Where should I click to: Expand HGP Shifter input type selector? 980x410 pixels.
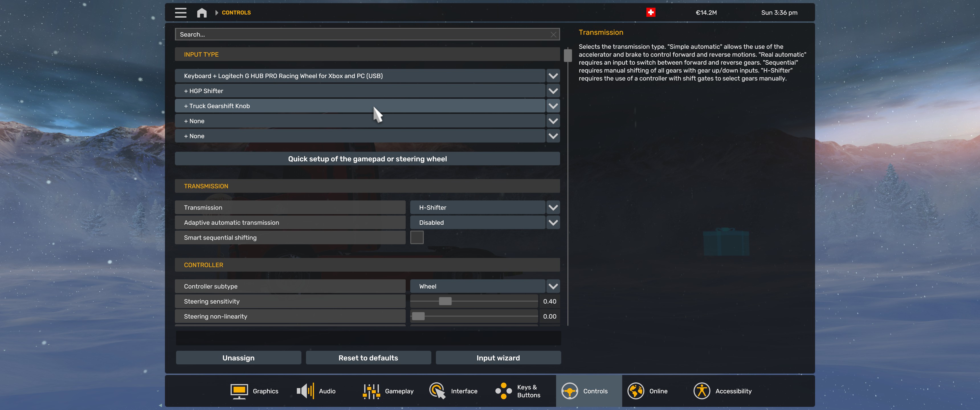pos(552,91)
